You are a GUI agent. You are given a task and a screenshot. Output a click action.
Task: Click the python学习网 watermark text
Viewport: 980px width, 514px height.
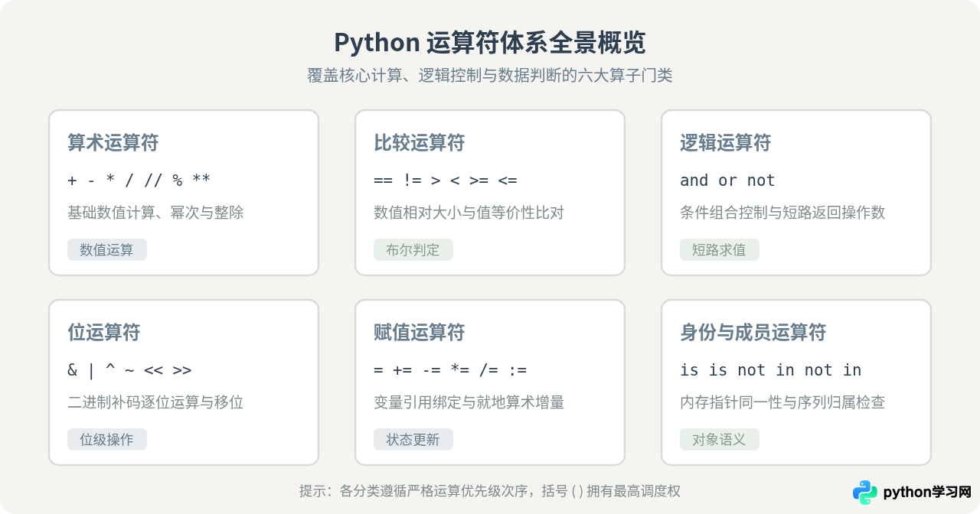[927, 493]
